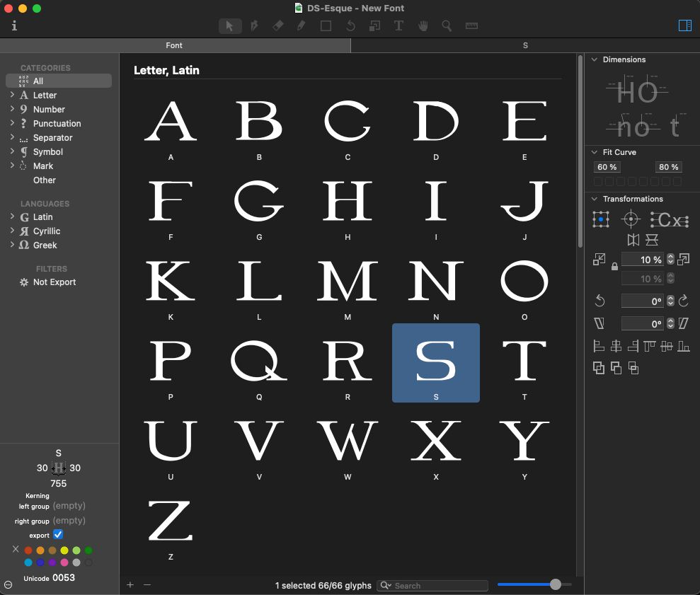This screenshot has height=595, width=700.
Task: Switch to the Font tab
Action: click(x=175, y=45)
